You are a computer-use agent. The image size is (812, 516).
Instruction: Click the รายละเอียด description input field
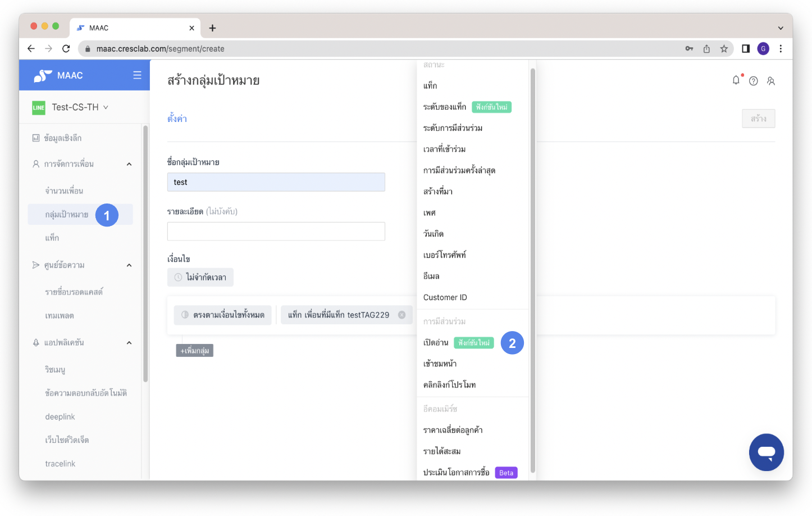[x=276, y=232]
